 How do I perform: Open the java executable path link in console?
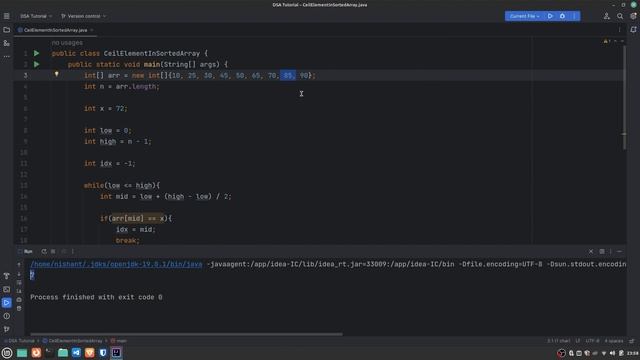[x=116, y=264]
